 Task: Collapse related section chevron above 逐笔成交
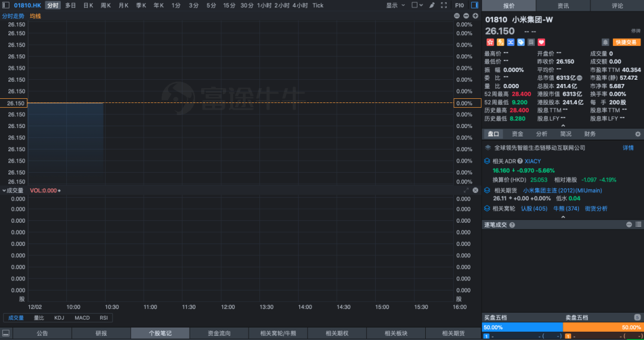coord(563,217)
